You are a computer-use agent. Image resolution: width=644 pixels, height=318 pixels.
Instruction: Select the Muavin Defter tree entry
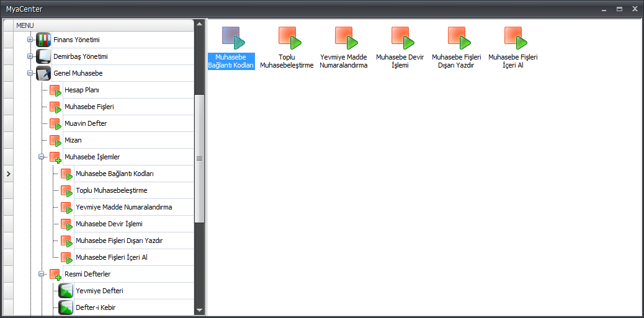tap(86, 123)
